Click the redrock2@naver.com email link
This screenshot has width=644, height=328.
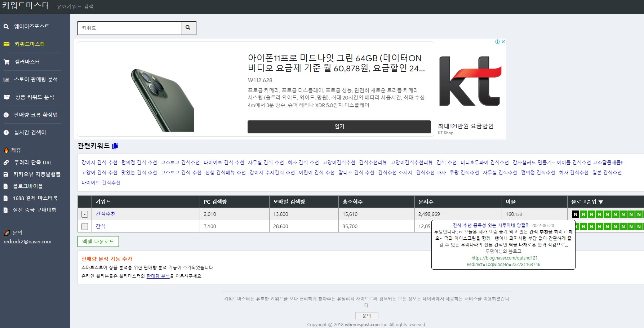27,241
